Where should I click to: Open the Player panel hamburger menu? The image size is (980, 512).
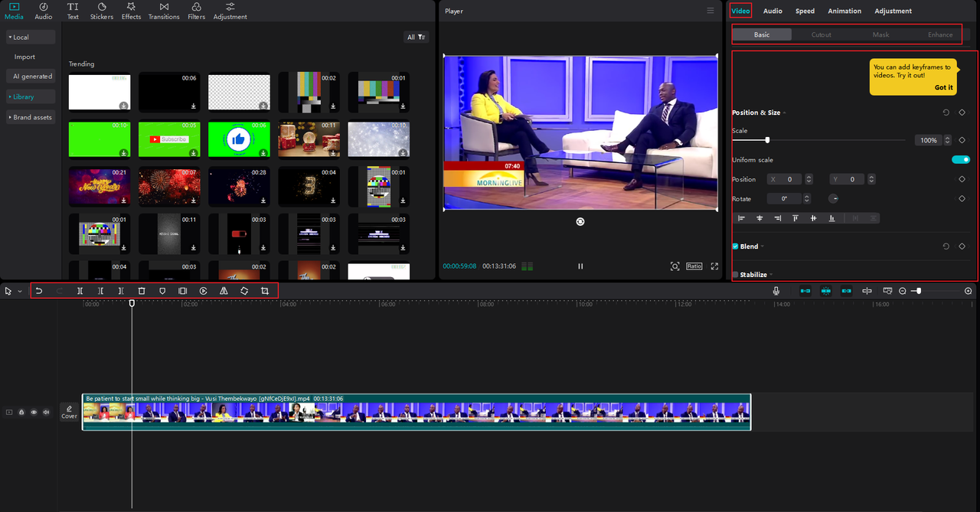(x=710, y=11)
